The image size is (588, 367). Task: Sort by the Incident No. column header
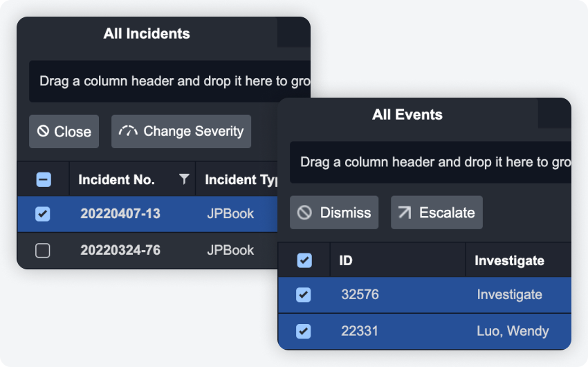pos(116,180)
